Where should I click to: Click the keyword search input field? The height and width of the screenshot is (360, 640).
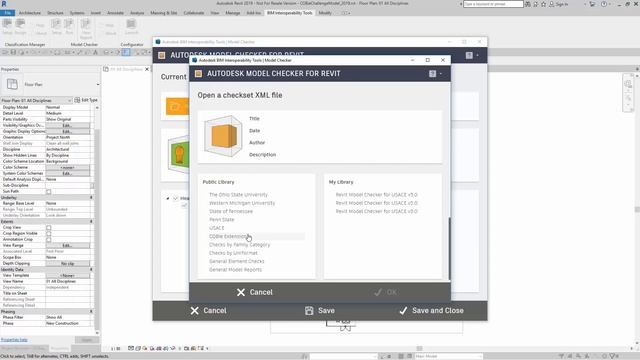(x=493, y=4)
